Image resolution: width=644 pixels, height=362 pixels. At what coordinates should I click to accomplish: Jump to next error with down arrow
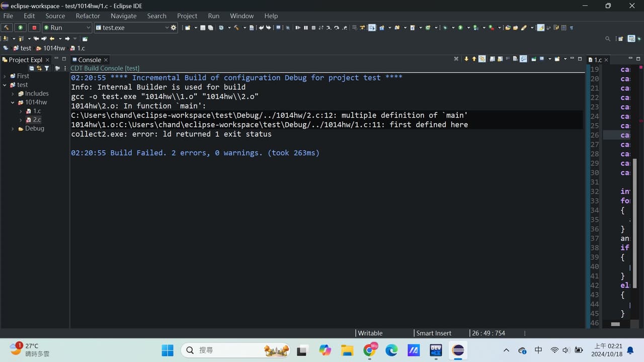(x=466, y=59)
